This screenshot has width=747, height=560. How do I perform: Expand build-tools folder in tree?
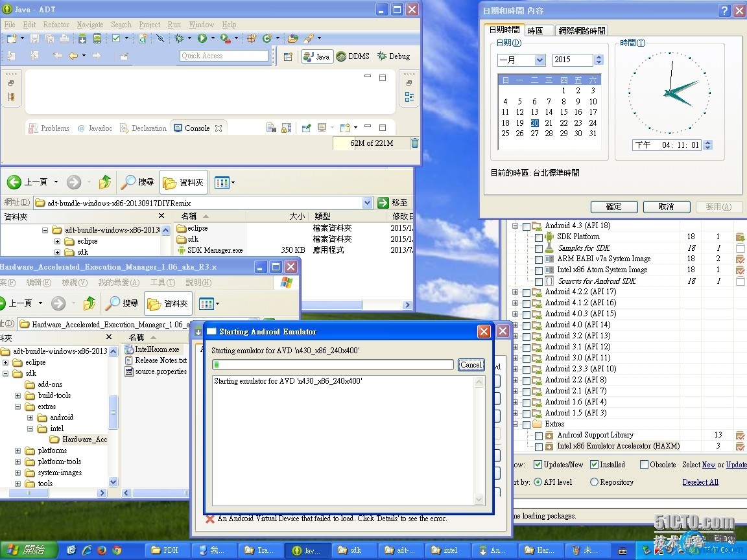(18, 395)
